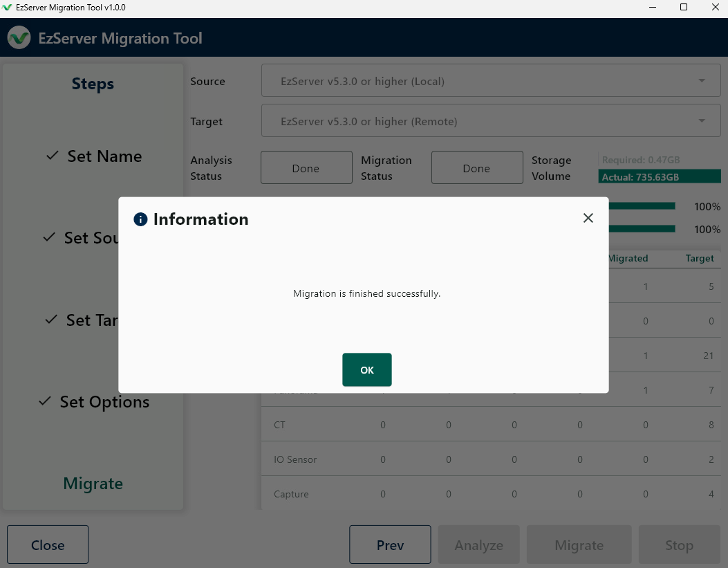Click the blue info icon beside Information
728x568 pixels.
tap(140, 219)
